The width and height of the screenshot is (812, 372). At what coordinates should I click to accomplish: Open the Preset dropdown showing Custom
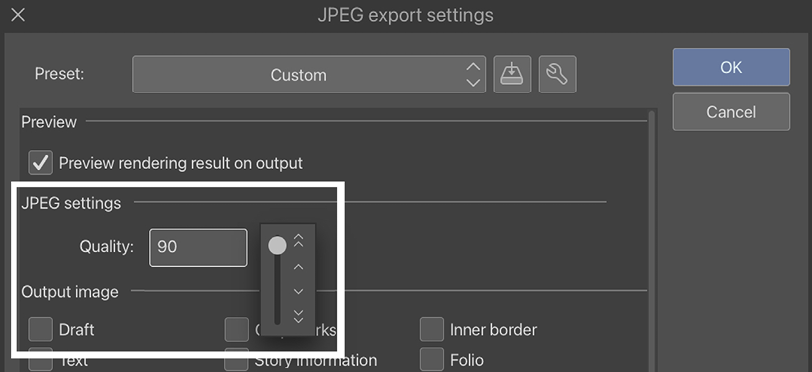click(x=309, y=74)
